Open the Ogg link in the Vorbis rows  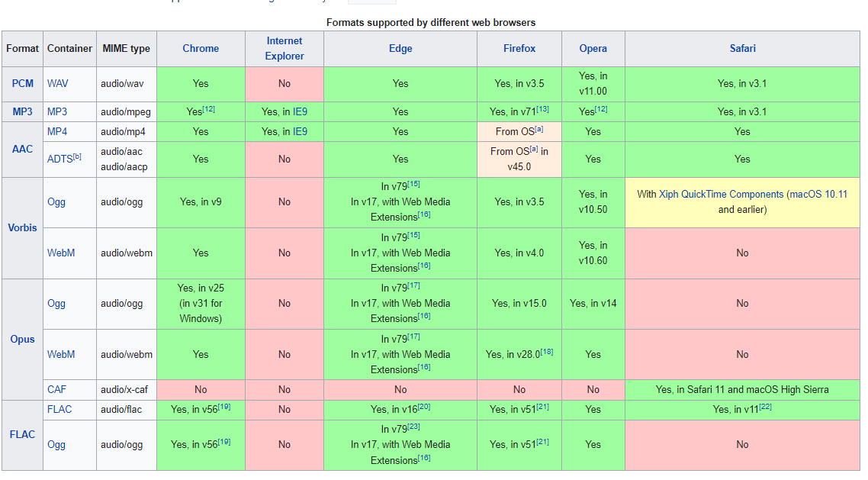click(x=56, y=202)
